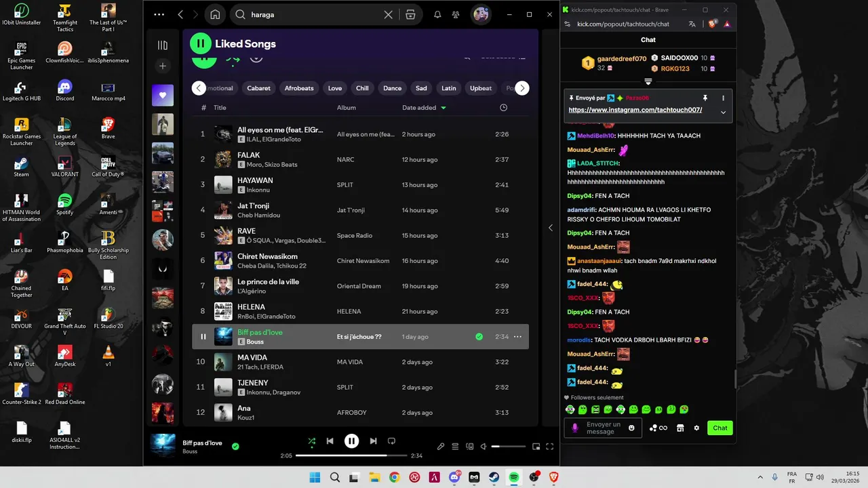Open pinned message three-dot options
This screenshot has height=488, width=868.
pyautogui.click(x=723, y=98)
